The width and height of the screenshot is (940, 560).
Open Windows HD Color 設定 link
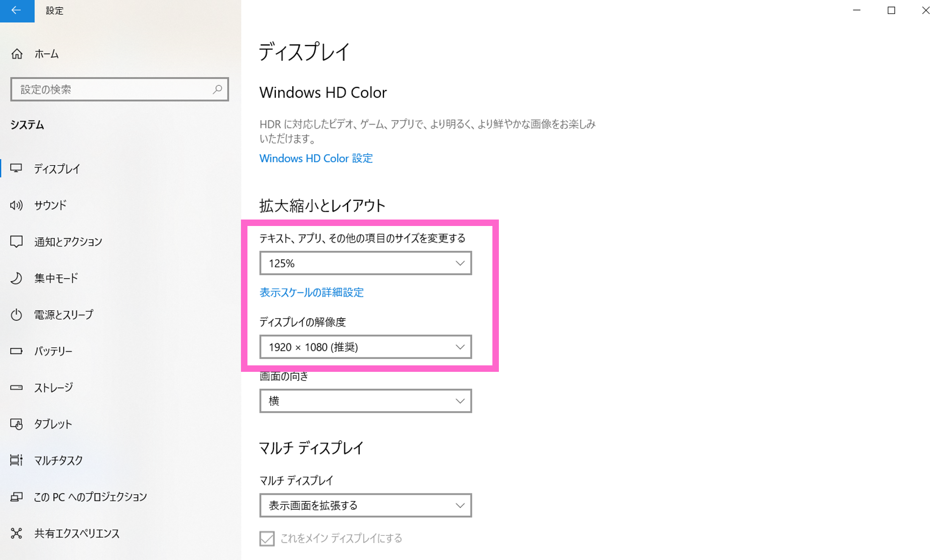pyautogui.click(x=316, y=158)
